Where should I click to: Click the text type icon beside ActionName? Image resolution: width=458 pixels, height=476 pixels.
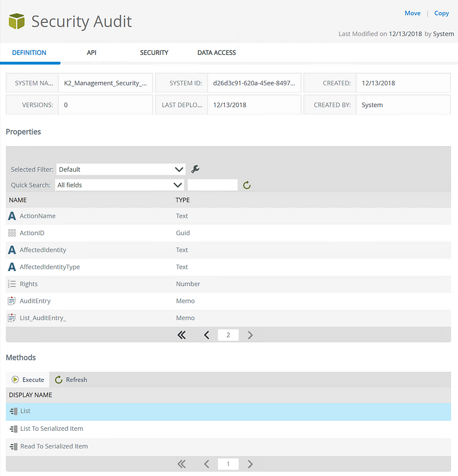tap(12, 216)
